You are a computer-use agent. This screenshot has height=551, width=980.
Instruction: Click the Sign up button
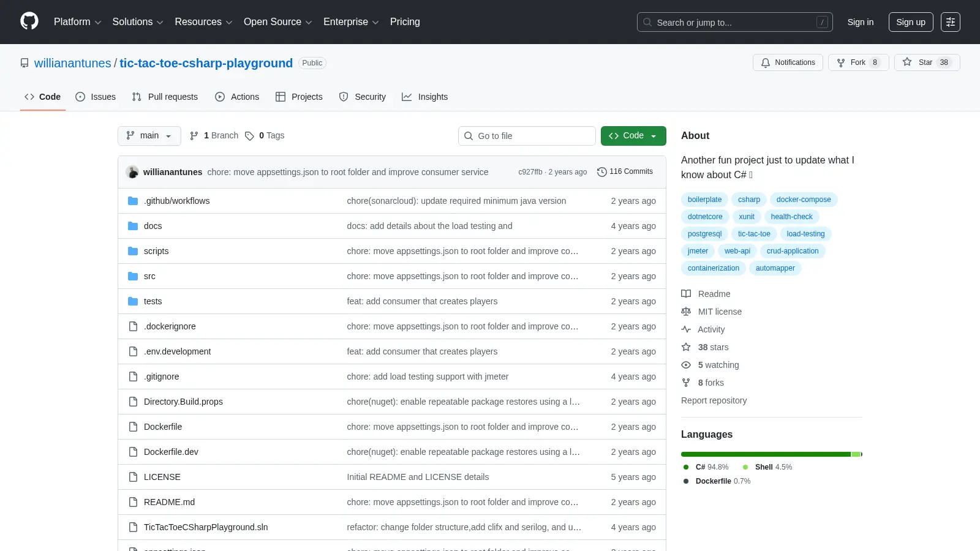point(911,22)
